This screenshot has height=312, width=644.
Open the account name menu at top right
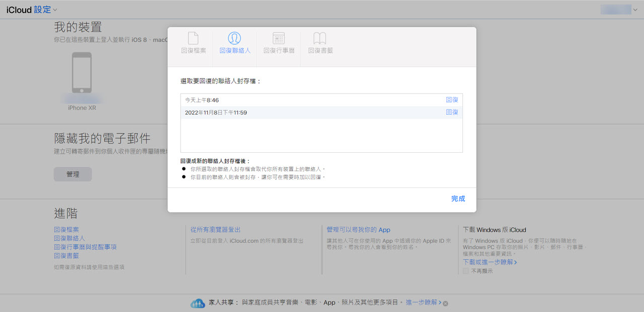click(x=619, y=9)
